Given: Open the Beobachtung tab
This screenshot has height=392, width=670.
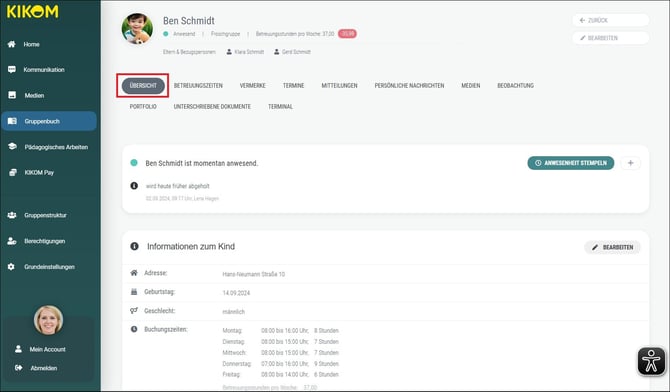Looking at the screenshot, I should pyautogui.click(x=515, y=85).
